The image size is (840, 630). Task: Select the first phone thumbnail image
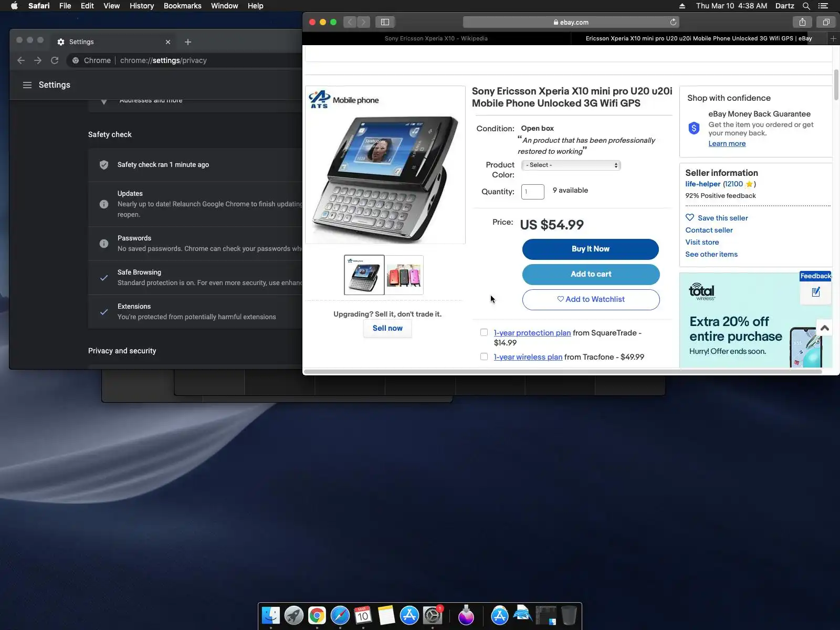point(364,275)
